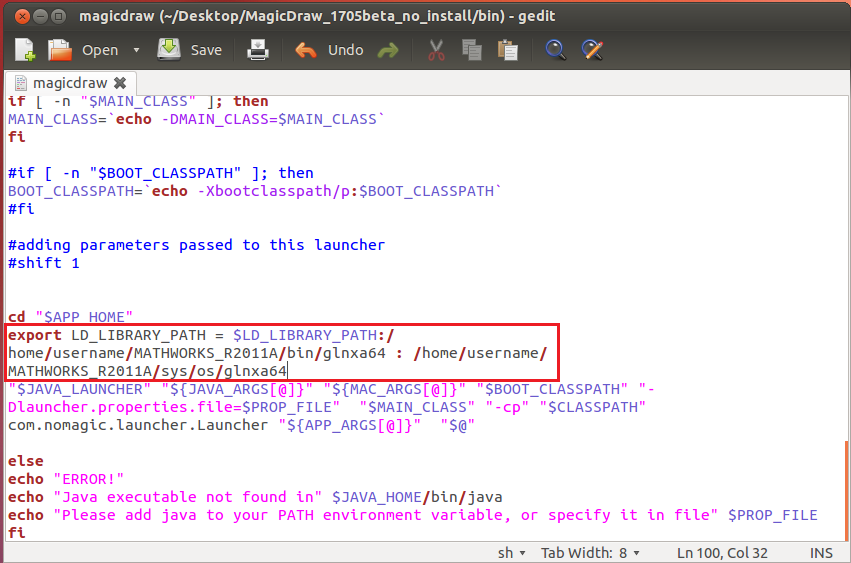The width and height of the screenshot is (851, 563).
Task: Click the '#shift 1' comment line
Action: 43,263
